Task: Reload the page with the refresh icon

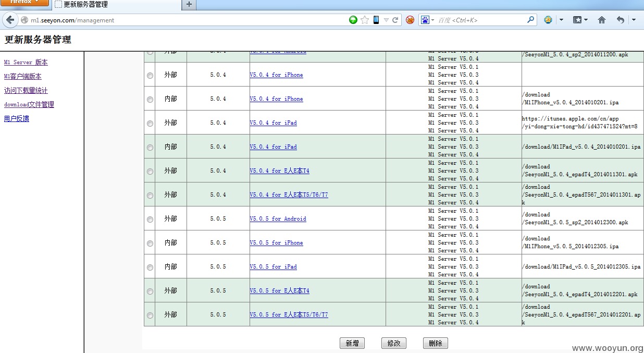Action: pyautogui.click(x=395, y=20)
